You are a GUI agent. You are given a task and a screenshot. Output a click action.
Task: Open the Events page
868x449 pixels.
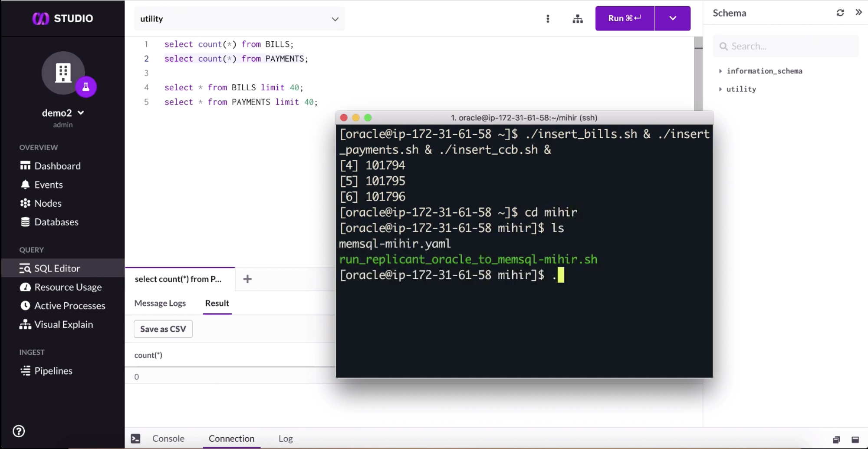(49, 185)
